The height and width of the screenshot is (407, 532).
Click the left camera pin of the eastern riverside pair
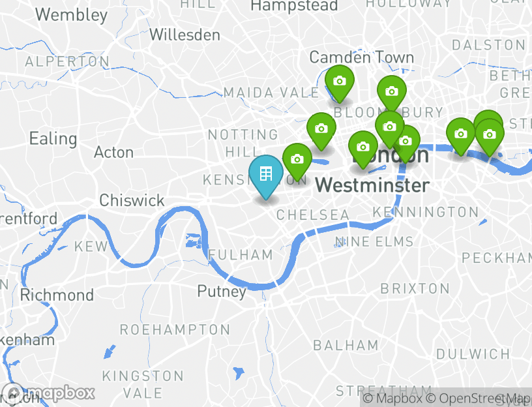(x=461, y=136)
